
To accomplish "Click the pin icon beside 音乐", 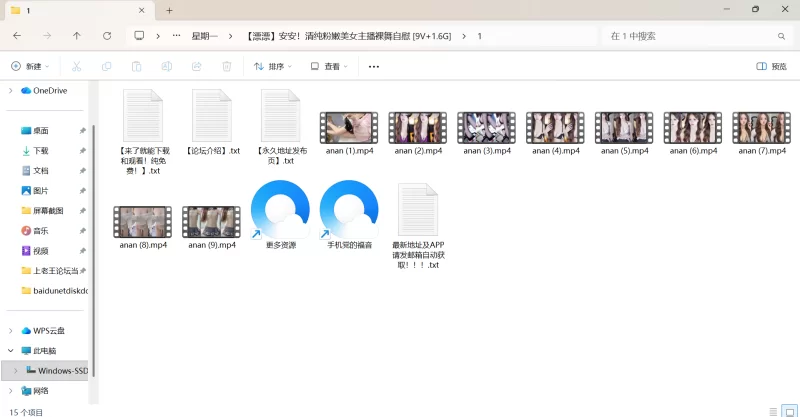I will tap(82, 231).
